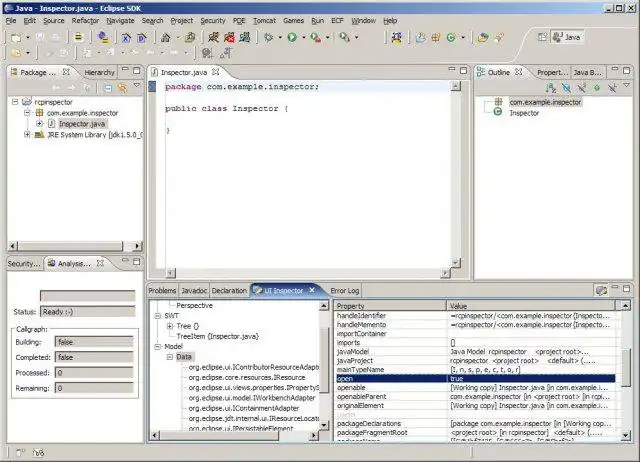Click the blue X icon in the main toolbar
The height and width of the screenshot is (462, 640).
pos(126,38)
